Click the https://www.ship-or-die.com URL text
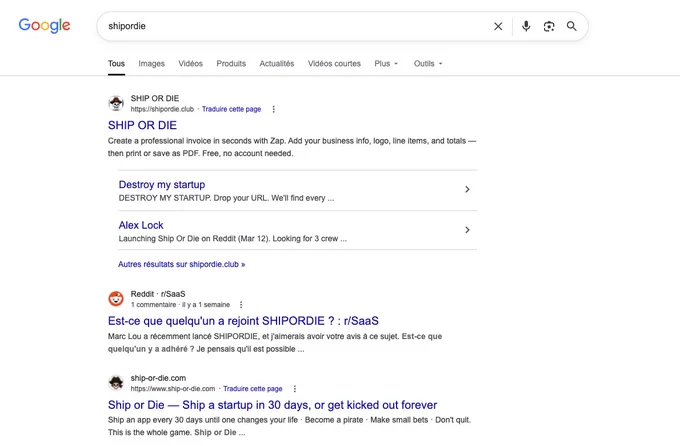The height and width of the screenshot is (446, 680). click(x=173, y=389)
